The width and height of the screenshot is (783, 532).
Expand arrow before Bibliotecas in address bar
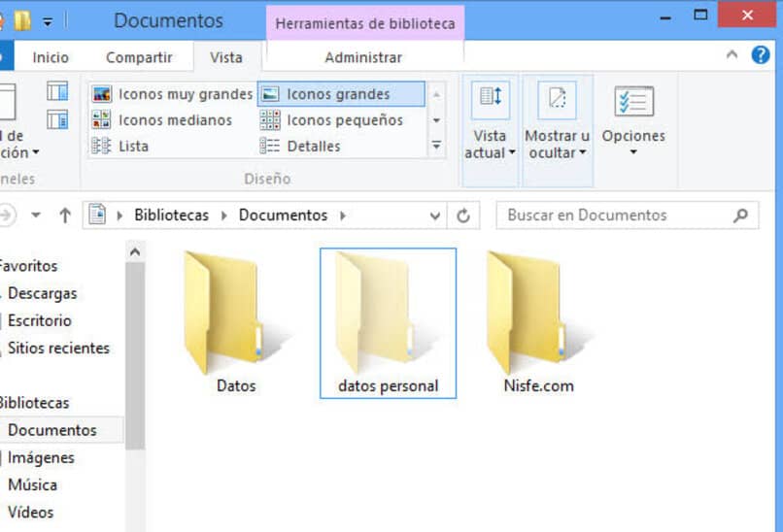(x=119, y=216)
